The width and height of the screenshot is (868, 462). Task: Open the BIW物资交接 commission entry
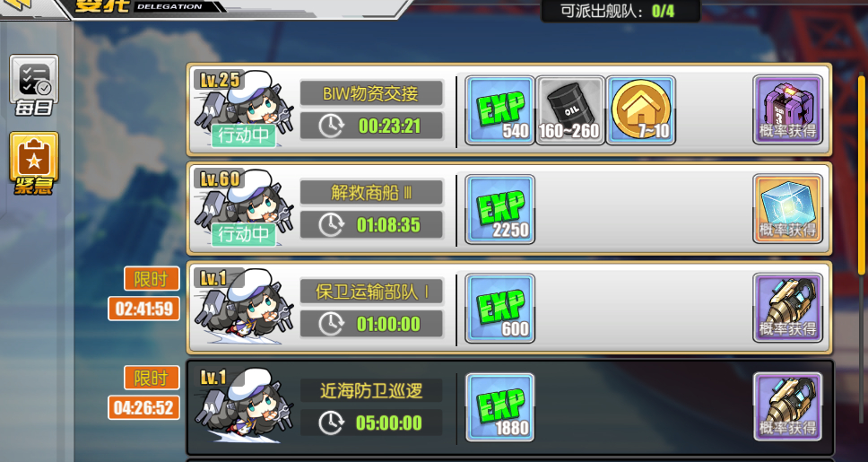[x=509, y=109]
